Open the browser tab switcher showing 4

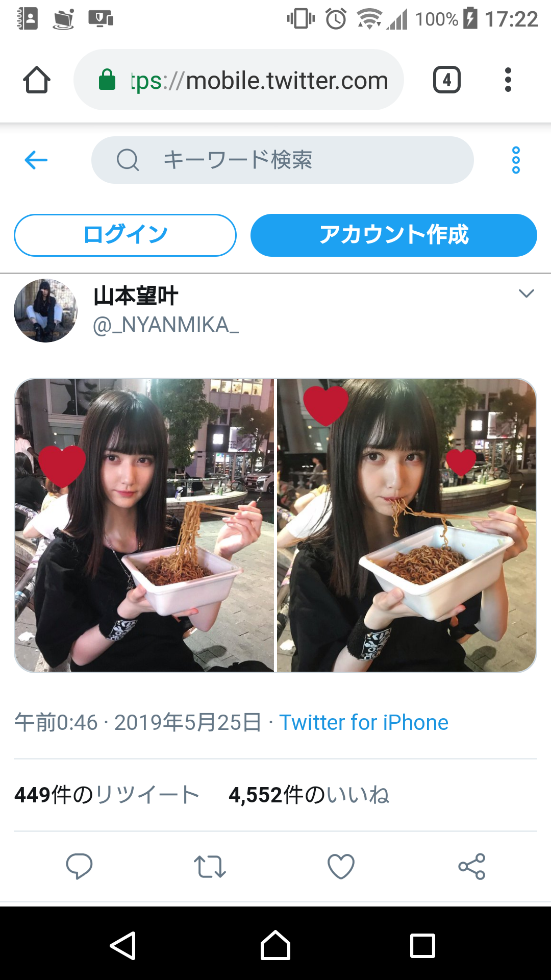pyautogui.click(x=447, y=80)
